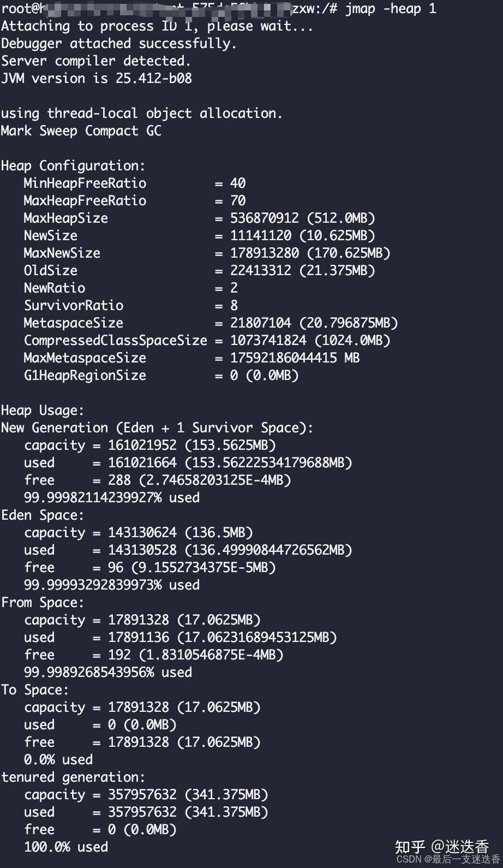Click the G1HeapRegionSize label
Image resolution: width=503 pixels, height=868 pixels.
[85, 376]
